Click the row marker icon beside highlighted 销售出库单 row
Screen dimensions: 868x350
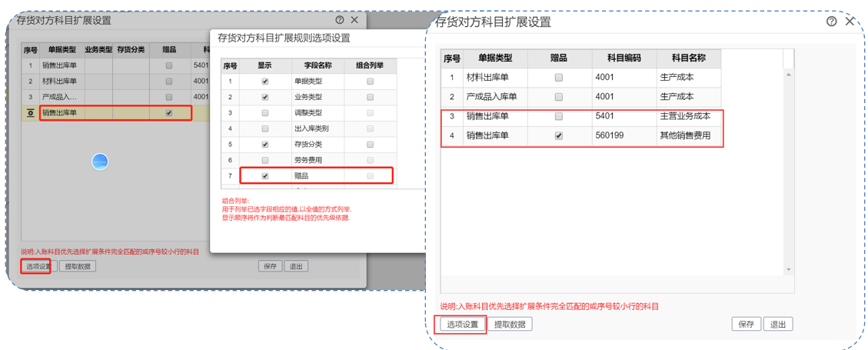(x=30, y=113)
